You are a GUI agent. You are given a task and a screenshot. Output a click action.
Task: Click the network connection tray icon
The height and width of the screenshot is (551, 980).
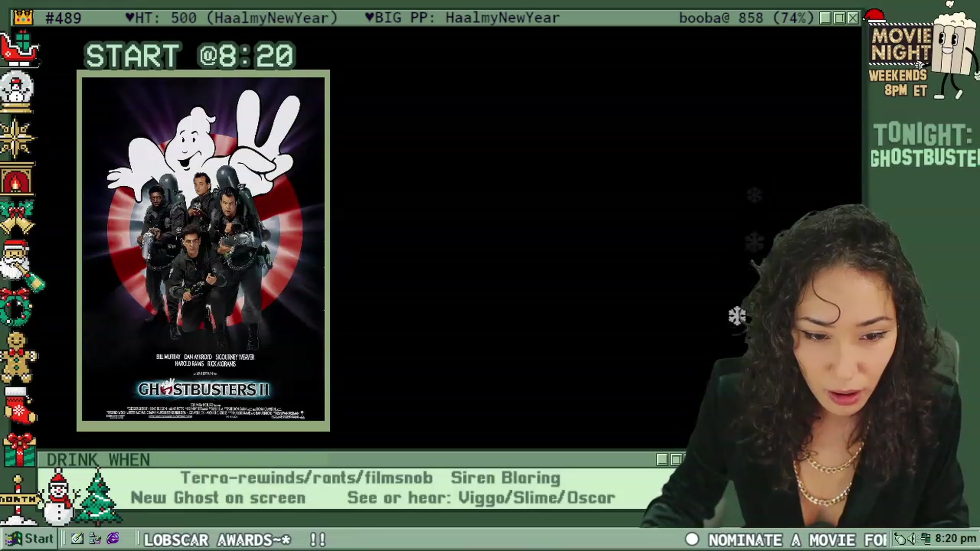click(925, 539)
